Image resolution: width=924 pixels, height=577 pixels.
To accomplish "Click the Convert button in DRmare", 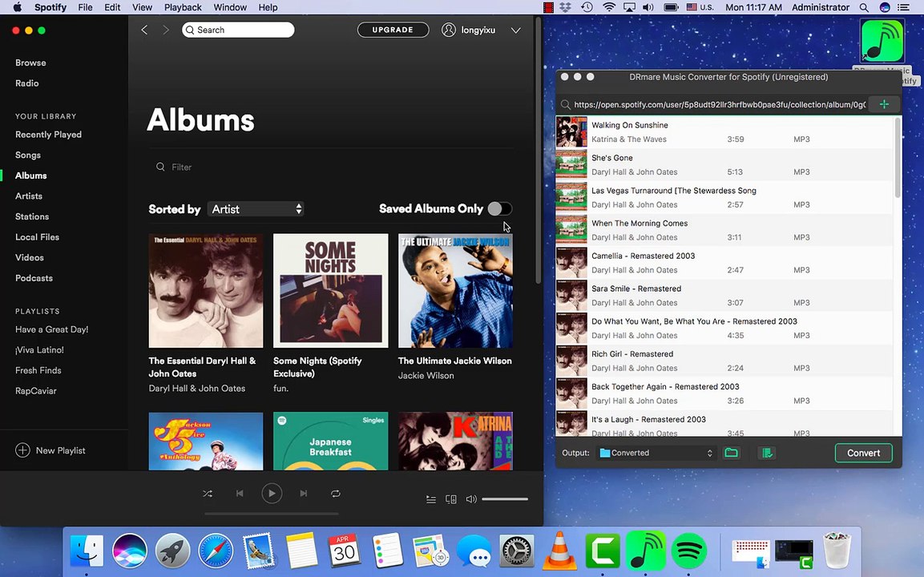I will 863,453.
